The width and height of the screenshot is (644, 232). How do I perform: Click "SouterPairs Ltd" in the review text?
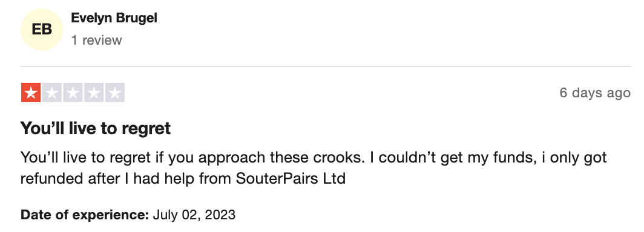[x=291, y=179]
